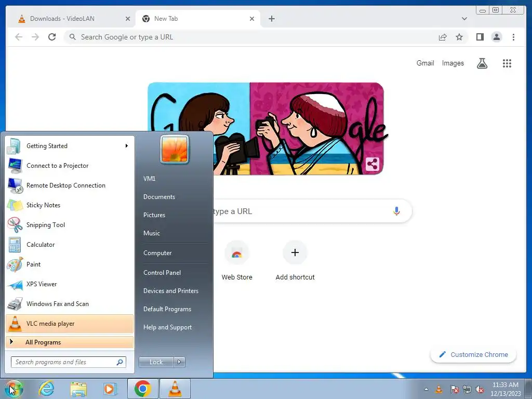Open the shutdown options arrow next to Lock
The width and height of the screenshot is (532, 399).
(x=179, y=362)
